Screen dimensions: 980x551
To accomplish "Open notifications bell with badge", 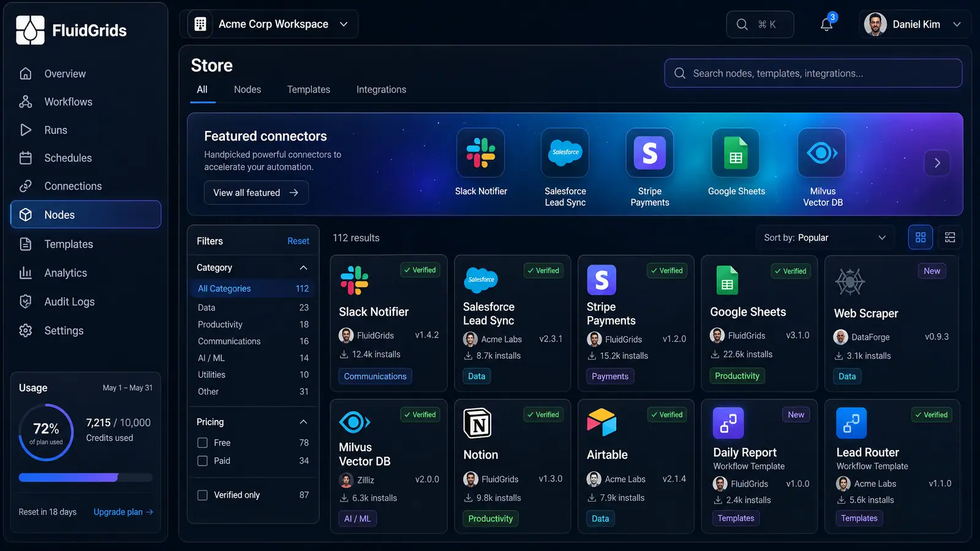I will click(x=827, y=24).
